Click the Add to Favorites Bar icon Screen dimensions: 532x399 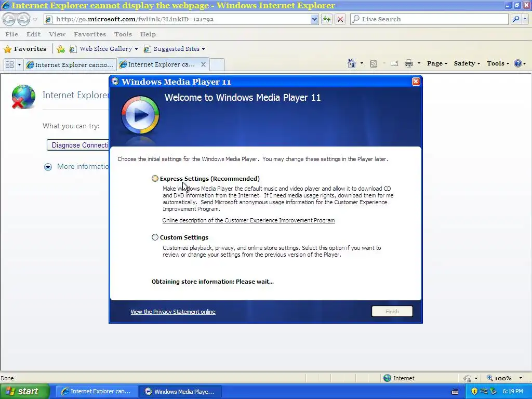[61, 49]
